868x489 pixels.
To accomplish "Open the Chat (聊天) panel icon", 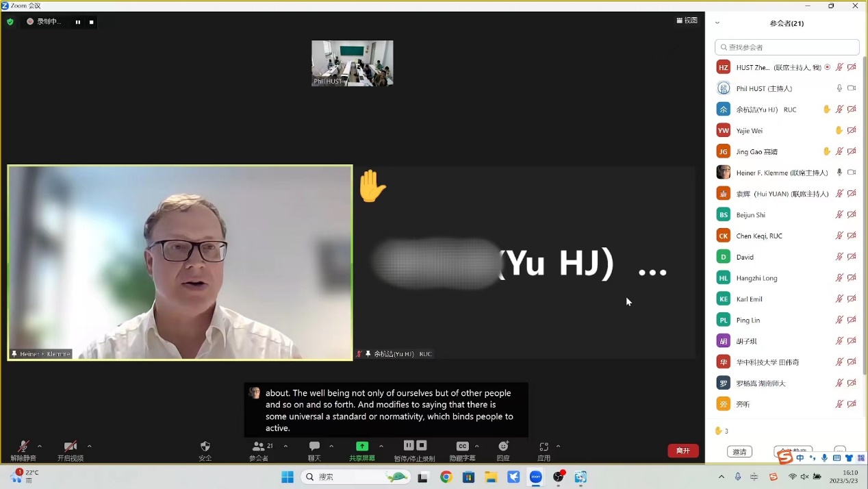I will click(314, 447).
